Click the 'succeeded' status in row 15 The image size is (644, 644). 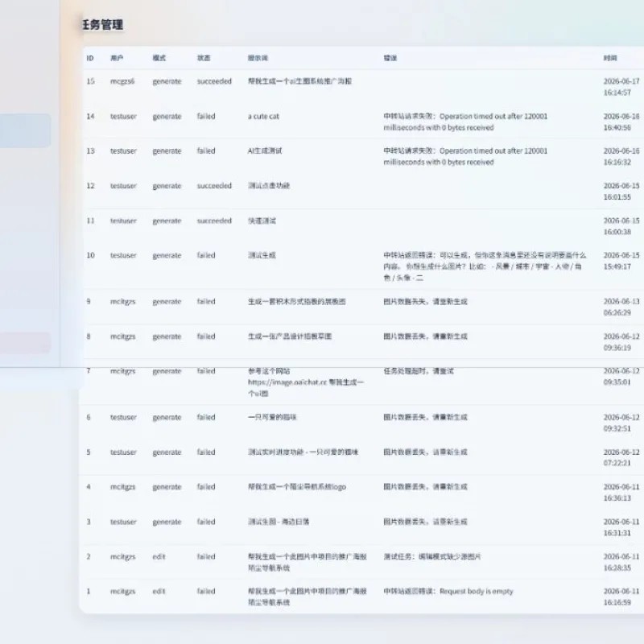click(x=214, y=81)
